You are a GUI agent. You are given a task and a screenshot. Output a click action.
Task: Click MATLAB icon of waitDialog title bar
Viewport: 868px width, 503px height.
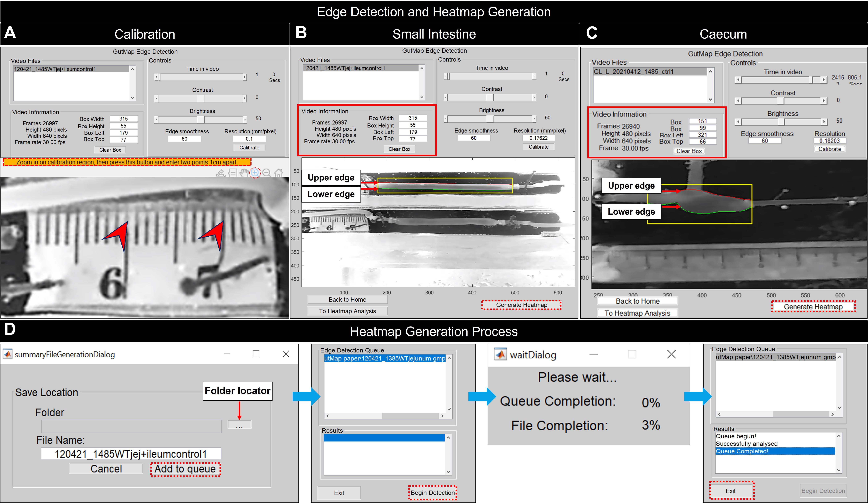pos(501,354)
